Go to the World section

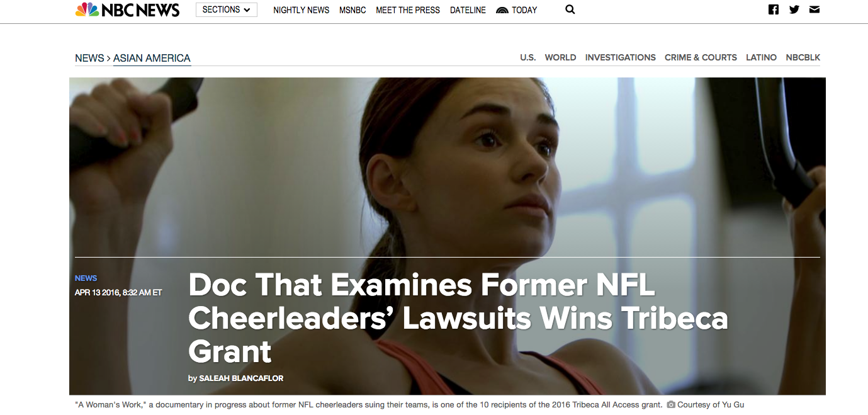point(560,57)
